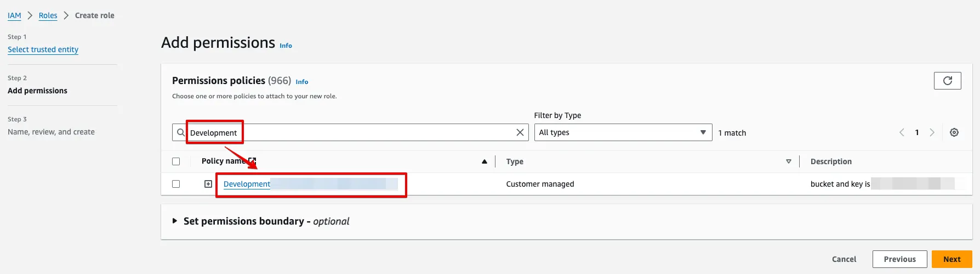Open table preferences gear icon
Image resolution: width=980 pixels, height=274 pixels.
[x=954, y=132]
